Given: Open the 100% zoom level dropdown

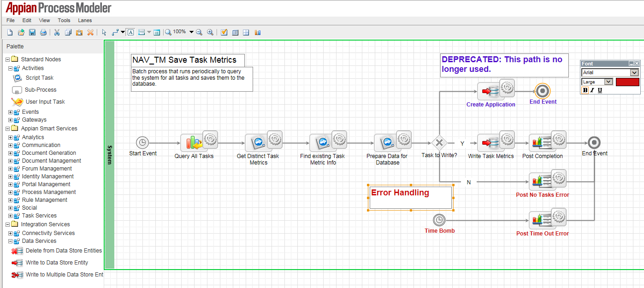Looking at the screenshot, I should coord(191,32).
